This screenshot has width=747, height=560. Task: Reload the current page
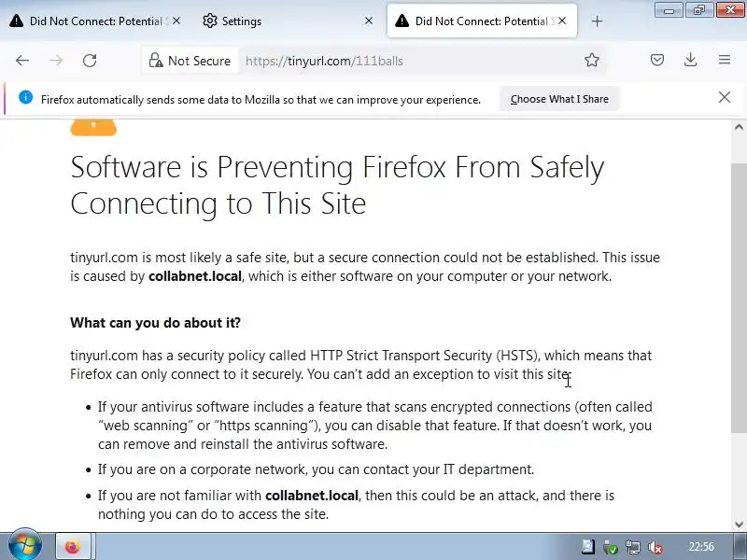click(x=90, y=61)
